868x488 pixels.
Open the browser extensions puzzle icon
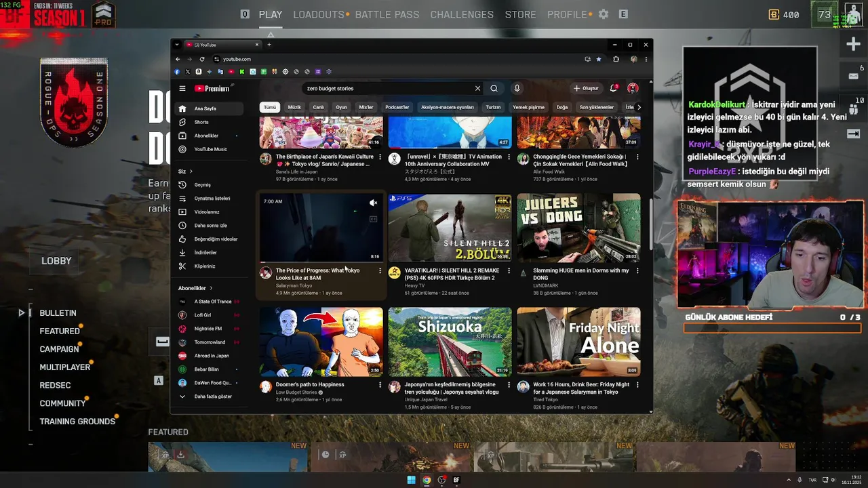point(616,59)
